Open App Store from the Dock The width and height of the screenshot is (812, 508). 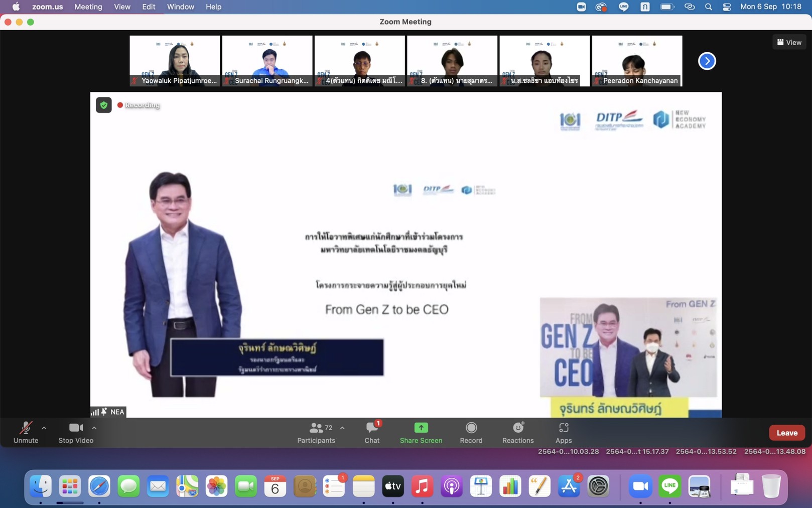point(569,486)
